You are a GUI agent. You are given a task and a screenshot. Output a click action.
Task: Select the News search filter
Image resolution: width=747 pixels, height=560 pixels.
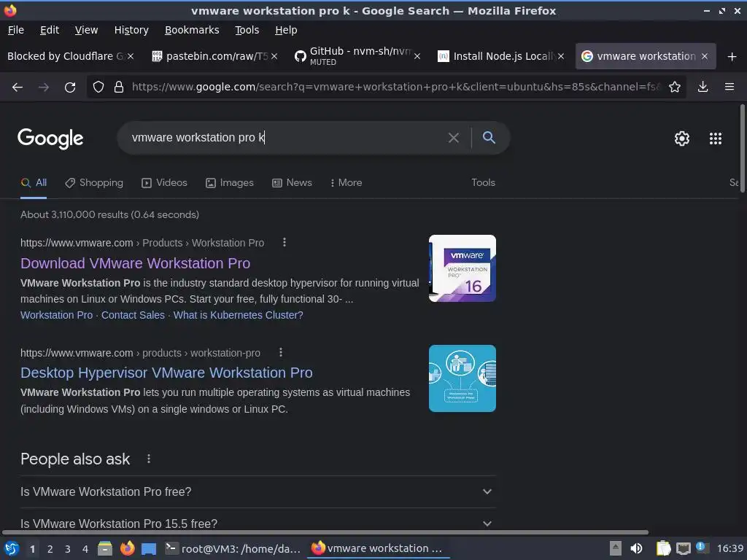(292, 183)
